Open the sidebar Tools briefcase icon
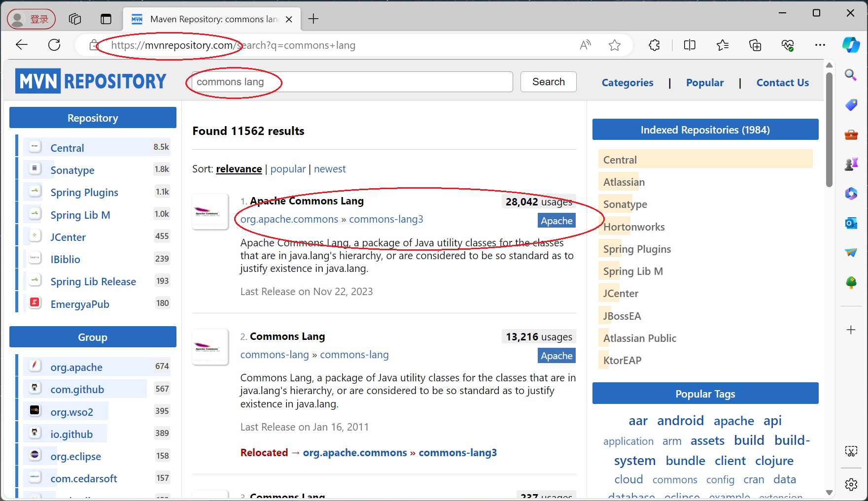 [851, 134]
